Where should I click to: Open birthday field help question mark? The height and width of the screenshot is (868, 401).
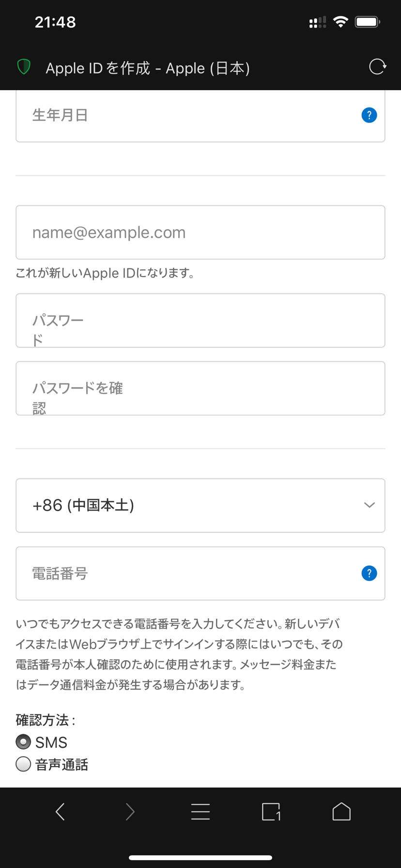369,115
